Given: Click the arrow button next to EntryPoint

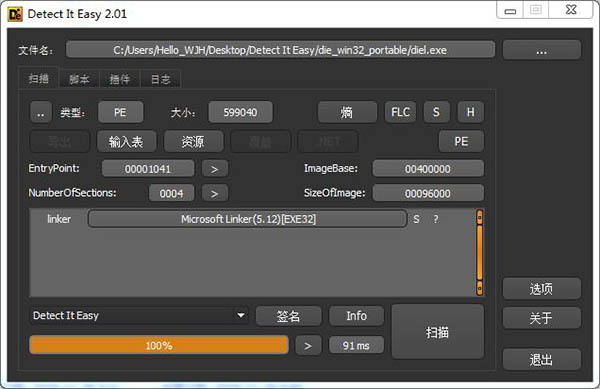Looking at the screenshot, I should [215, 169].
